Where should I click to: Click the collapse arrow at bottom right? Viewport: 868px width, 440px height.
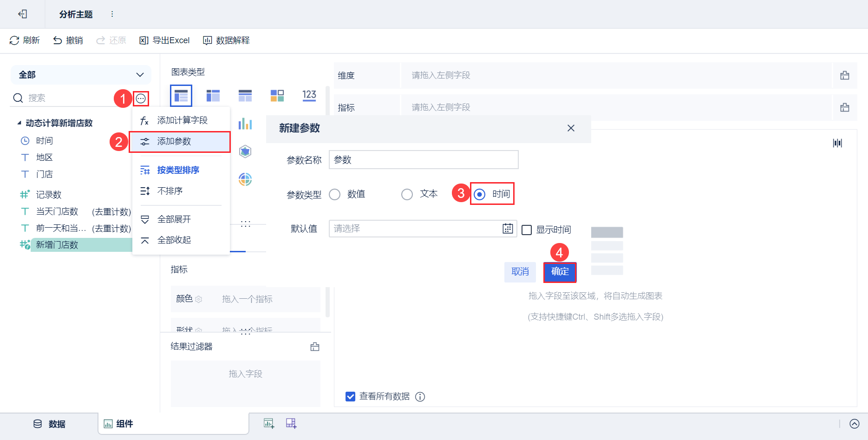click(855, 424)
